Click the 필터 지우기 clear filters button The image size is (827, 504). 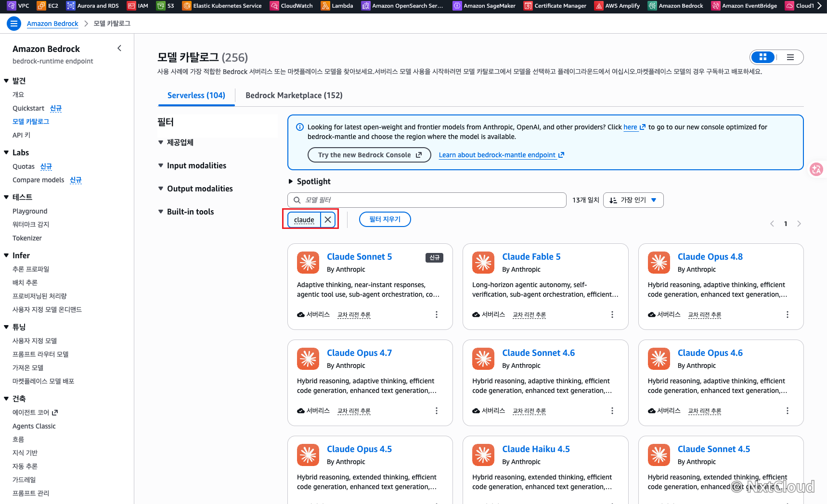point(385,219)
